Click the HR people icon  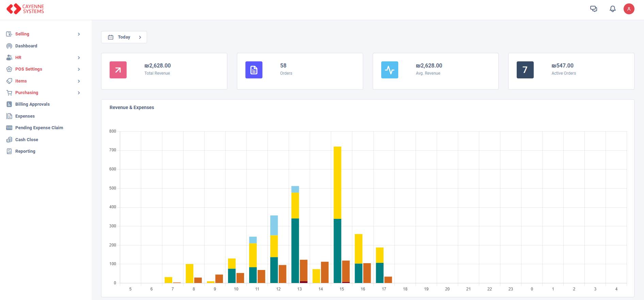(9, 58)
